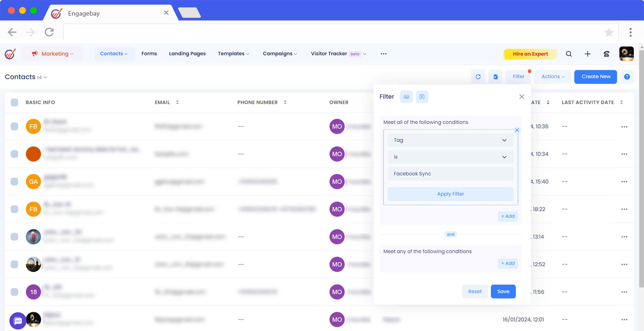This screenshot has width=644, height=331.
Task: Expand the Actions dropdown button
Action: pyautogui.click(x=552, y=77)
